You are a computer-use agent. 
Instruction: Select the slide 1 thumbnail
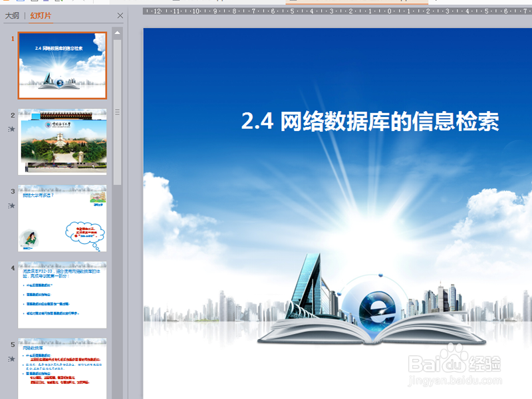click(63, 65)
